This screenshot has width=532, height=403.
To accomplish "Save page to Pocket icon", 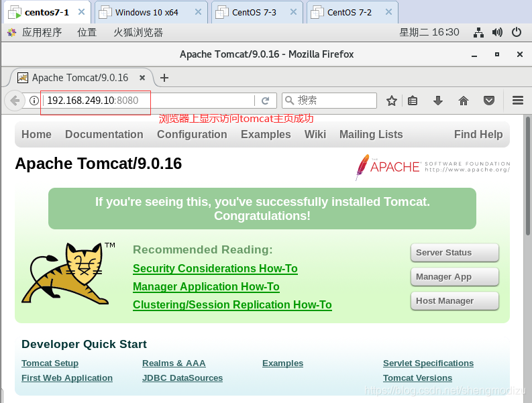I will pyautogui.click(x=489, y=101).
